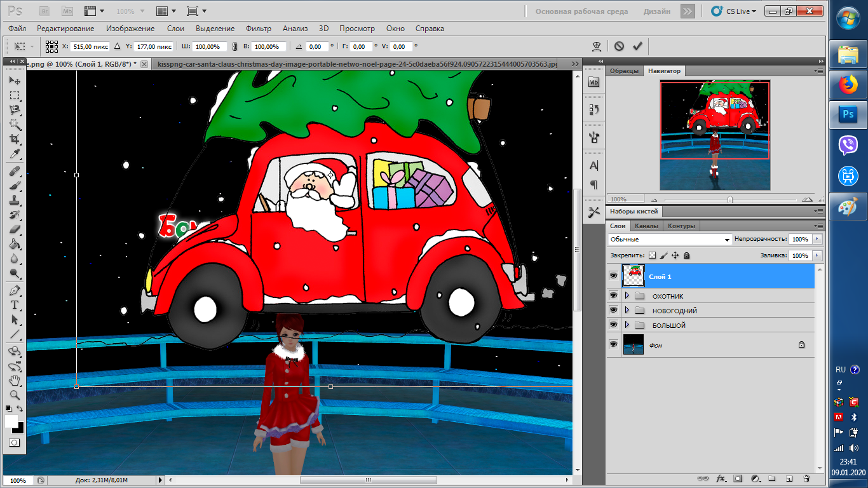Select the Paint Bucket tool

(x=14, y=245)
